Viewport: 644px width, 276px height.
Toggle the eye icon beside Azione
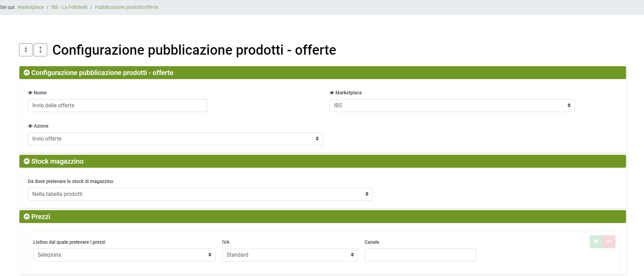pos(30,126)
